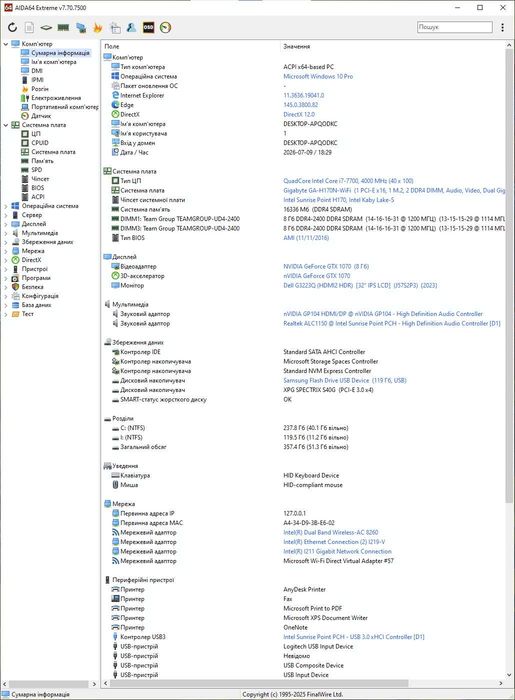The width and height of the screenshot is (515, 700).
Task: Select Чіпсет tree item
Action: coord(40,179)
